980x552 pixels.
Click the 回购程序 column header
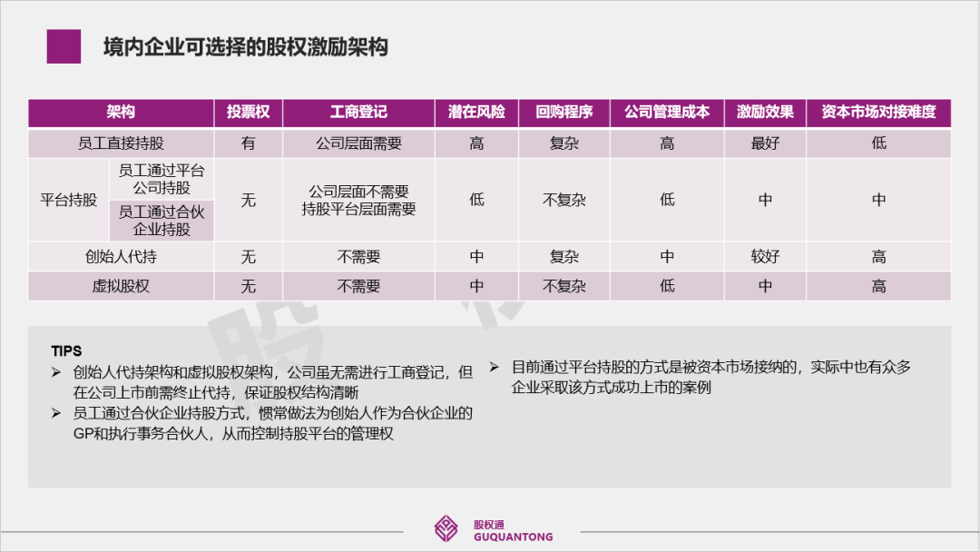point(563,113)
